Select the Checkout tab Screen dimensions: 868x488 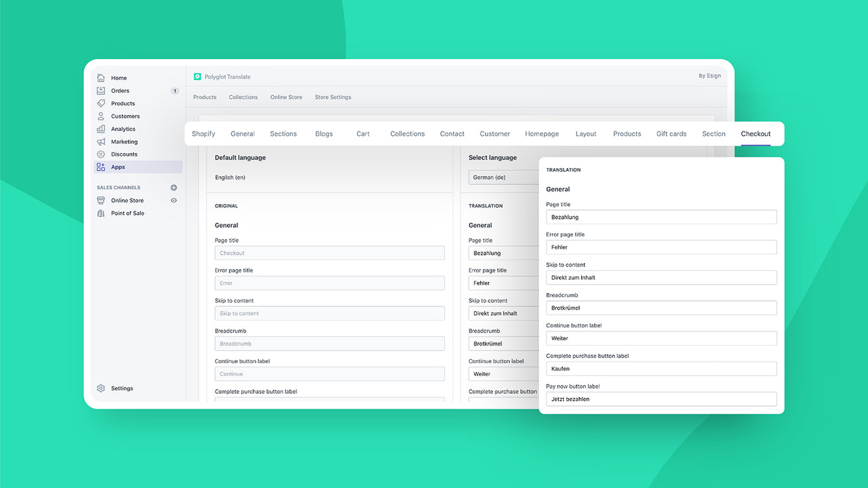coord(755,134)
